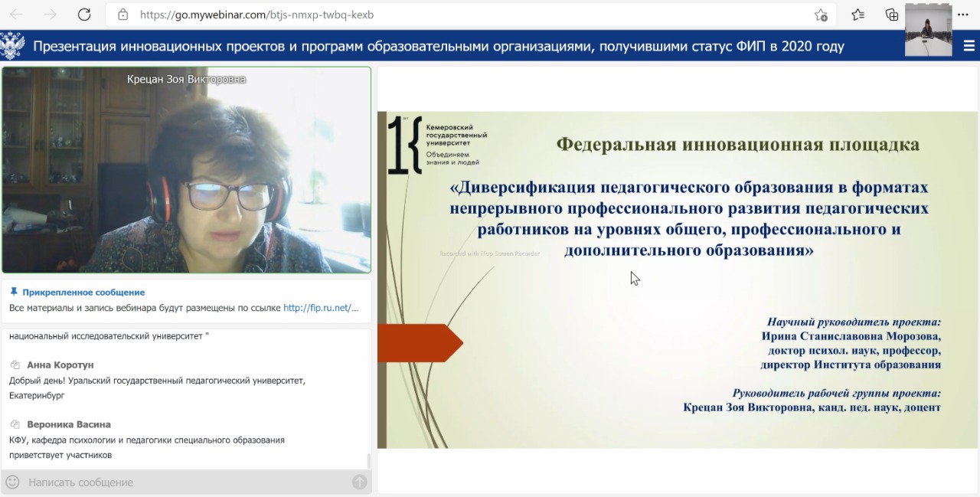980x497 pixels.
Task: Click the small camera thumbnail at top right
Action: [x=928, y=31]
